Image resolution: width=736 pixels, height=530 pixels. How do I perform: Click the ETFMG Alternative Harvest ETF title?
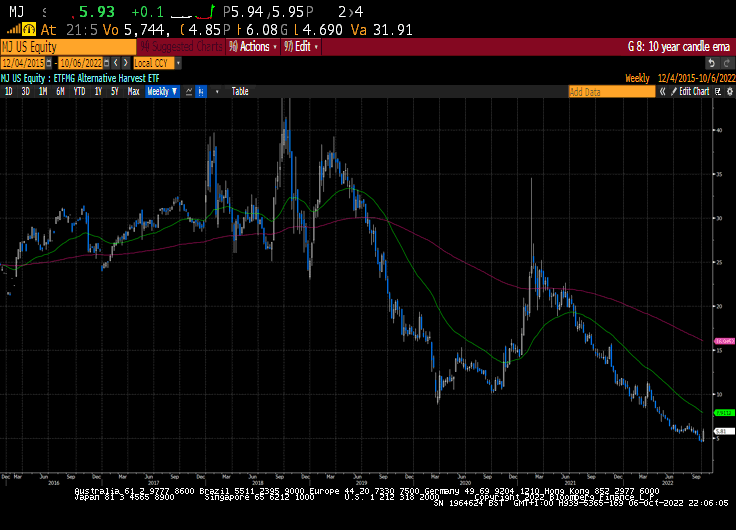tap(107, 78)
